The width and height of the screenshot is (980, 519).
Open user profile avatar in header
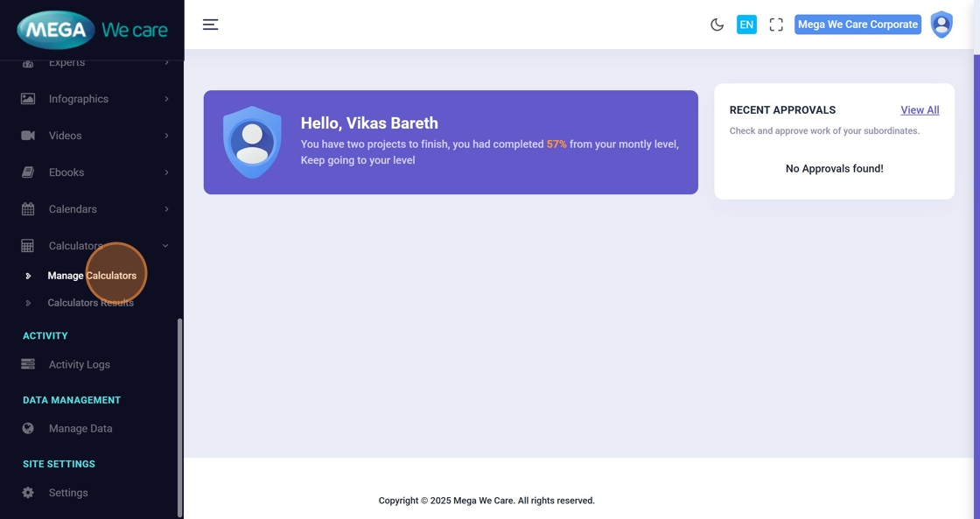(x=941, y=25)
